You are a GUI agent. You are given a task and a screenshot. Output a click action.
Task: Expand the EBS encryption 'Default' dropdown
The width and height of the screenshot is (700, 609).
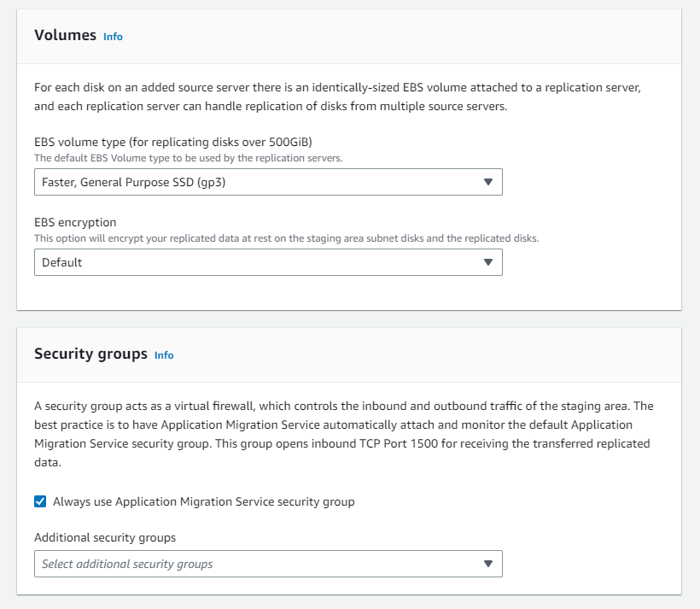[x=256, y=262]
